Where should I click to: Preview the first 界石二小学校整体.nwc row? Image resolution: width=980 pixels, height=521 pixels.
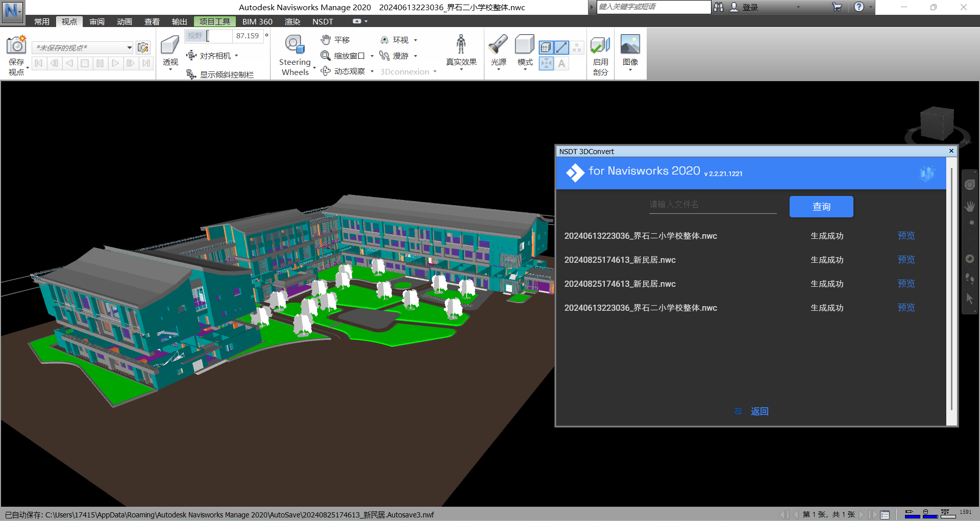click(x=906, y=236)
